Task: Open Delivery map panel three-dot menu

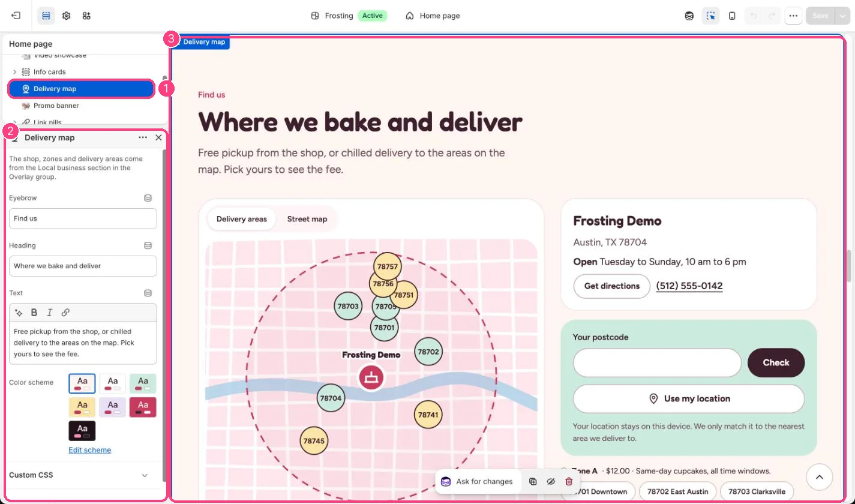Action: [143, 137]
